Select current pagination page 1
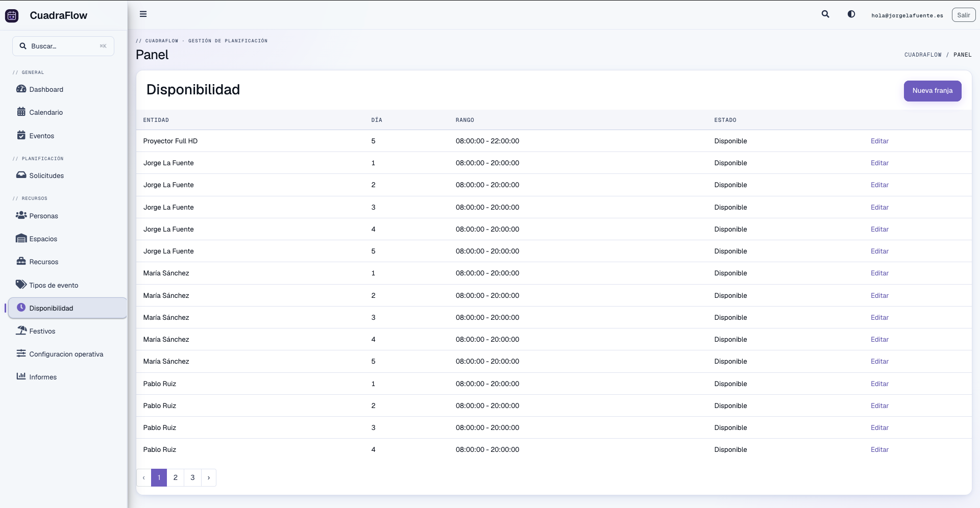 click(159, 477)
